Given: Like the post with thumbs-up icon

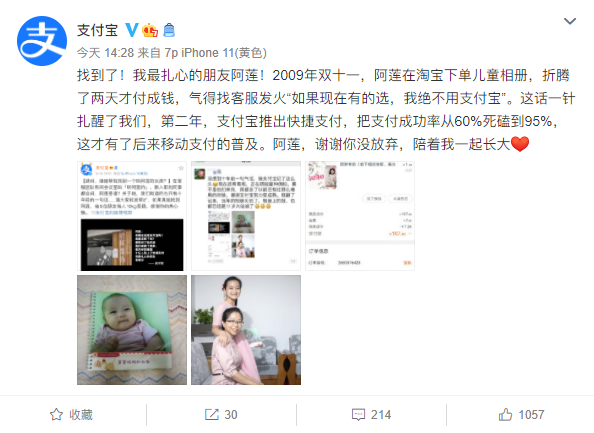Looking at the screenshot, I should (505, 414).
